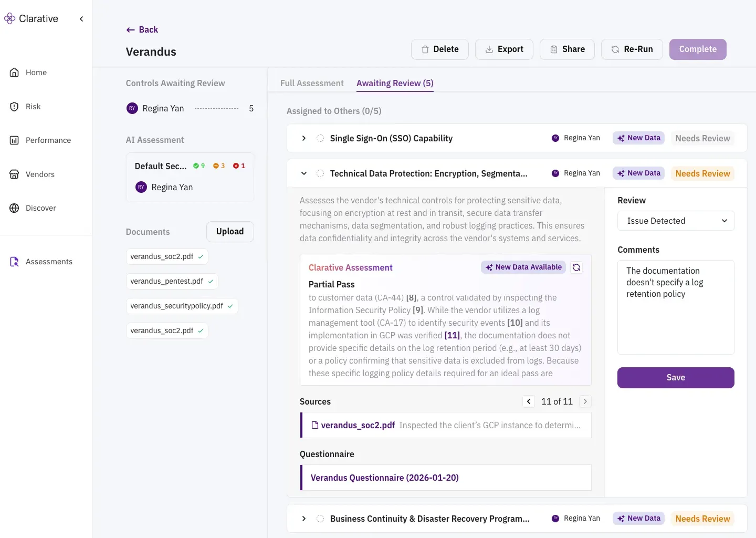The image size is (756, 538).
Task: Open the Verandus Questionnaire (2026-01-20) link
Action: pos(384,478)
